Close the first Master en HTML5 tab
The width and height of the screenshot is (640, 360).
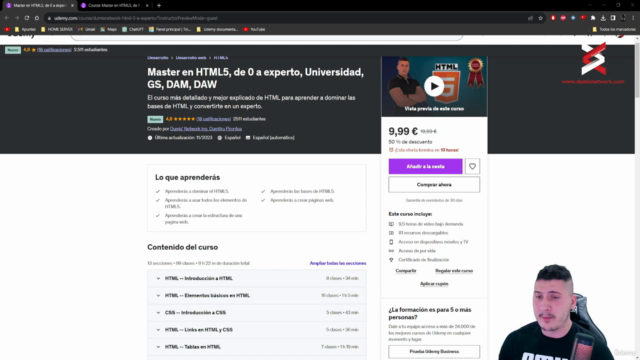click(x=72, y=5)
